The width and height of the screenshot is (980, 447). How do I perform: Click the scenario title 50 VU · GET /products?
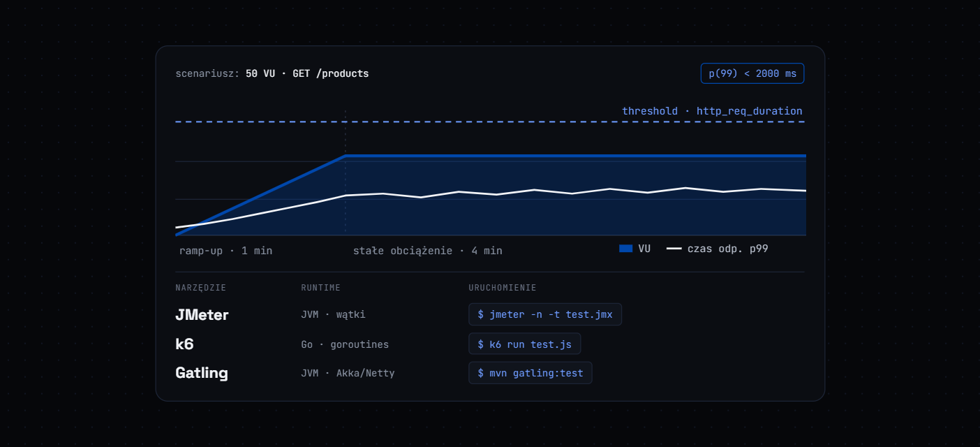coord(307,73)
